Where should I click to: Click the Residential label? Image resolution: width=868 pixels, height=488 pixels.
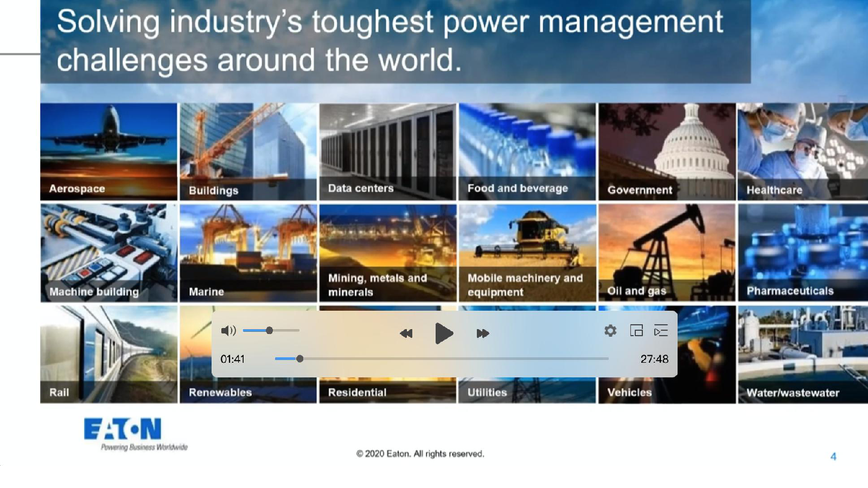[x=357, y=392]
